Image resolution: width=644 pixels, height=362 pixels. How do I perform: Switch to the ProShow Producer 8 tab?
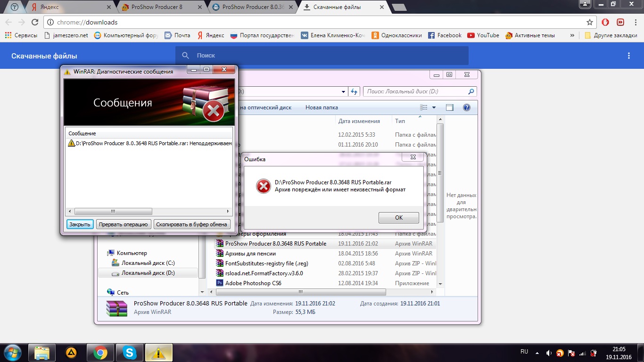coord(161,7)
